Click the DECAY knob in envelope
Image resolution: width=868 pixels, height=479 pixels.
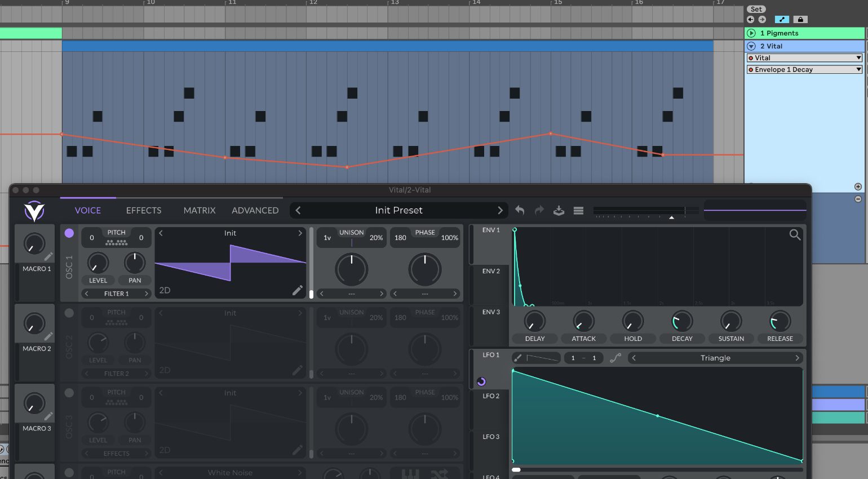point(682,321)
